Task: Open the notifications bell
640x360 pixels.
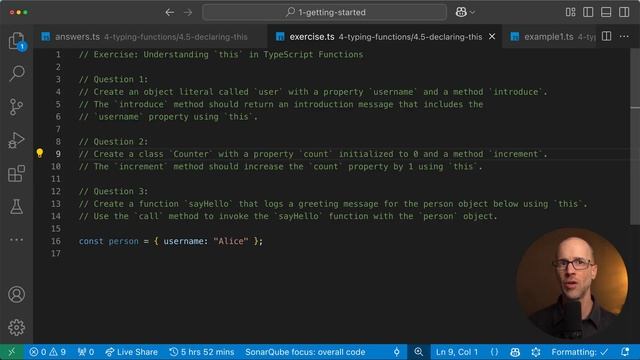Action: pyautogui.click(x=625, y=352)
